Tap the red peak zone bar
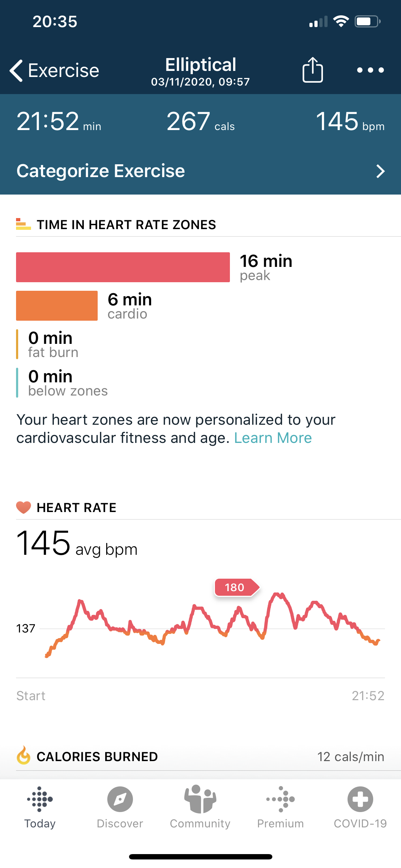Image resolution: width=401 pixels, height=868 pixels. tap(123, 267)
